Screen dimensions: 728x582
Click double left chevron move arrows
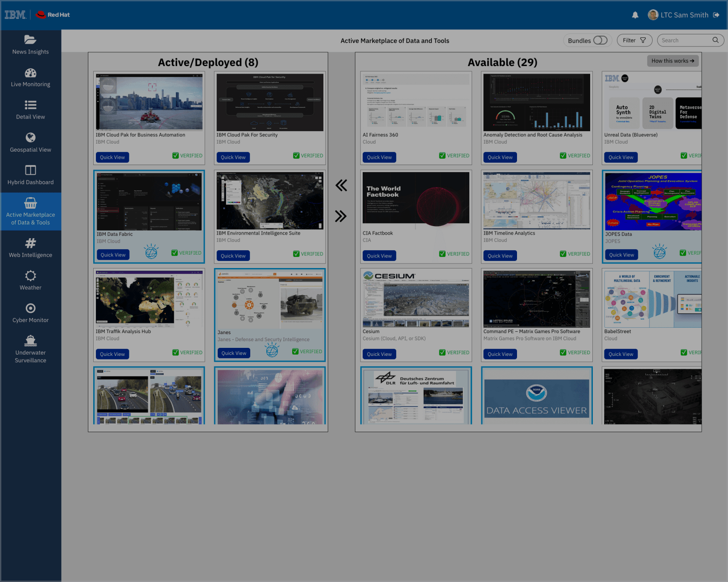[341, 185]
